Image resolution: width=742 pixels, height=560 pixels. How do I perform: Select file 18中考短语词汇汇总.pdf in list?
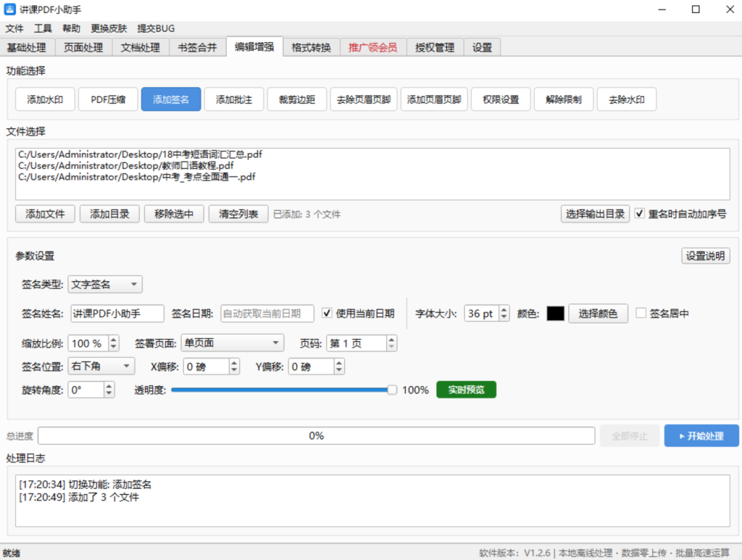pyautogui.click(x=140, y=154)
